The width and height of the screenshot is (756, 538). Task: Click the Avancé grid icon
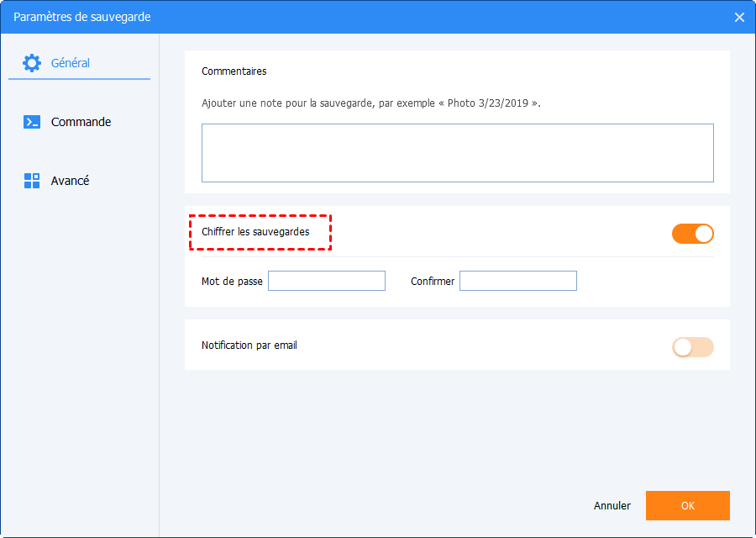[x=32, y=181]
